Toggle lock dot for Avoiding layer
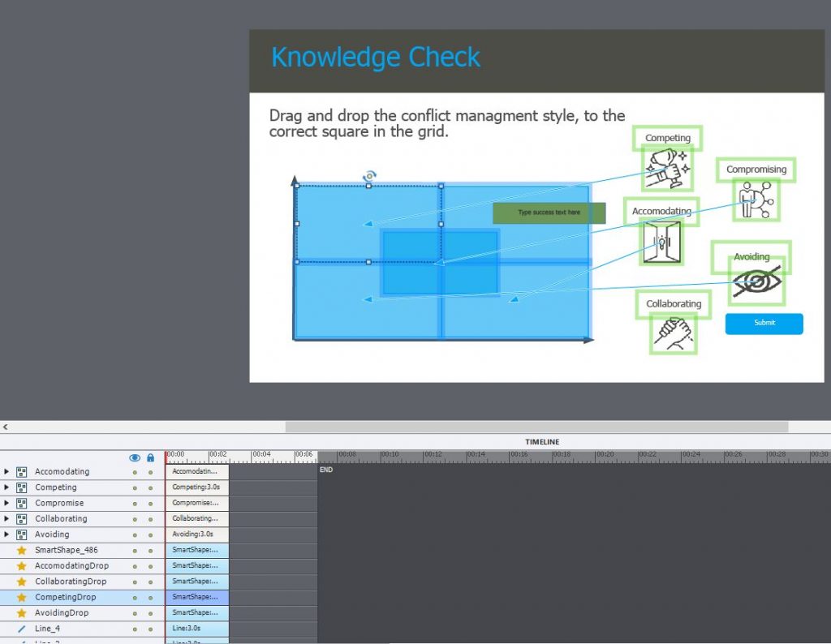Image resolution: width=831 pixels, height=644 pixels. (150, 535)
